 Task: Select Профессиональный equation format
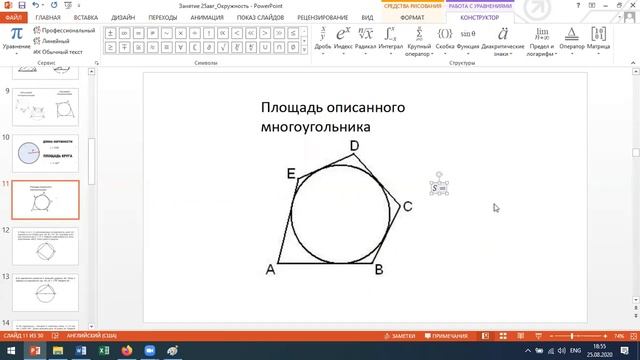64,31
